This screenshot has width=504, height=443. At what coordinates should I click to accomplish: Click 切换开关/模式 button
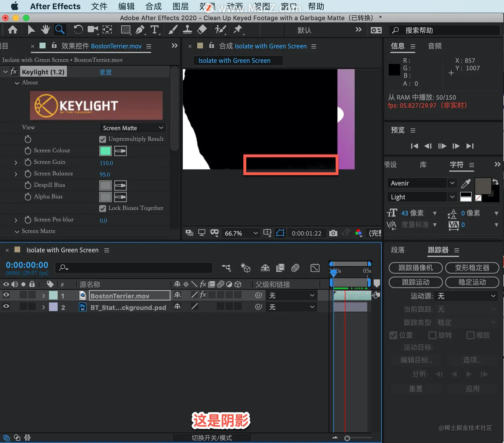[212, 438]
